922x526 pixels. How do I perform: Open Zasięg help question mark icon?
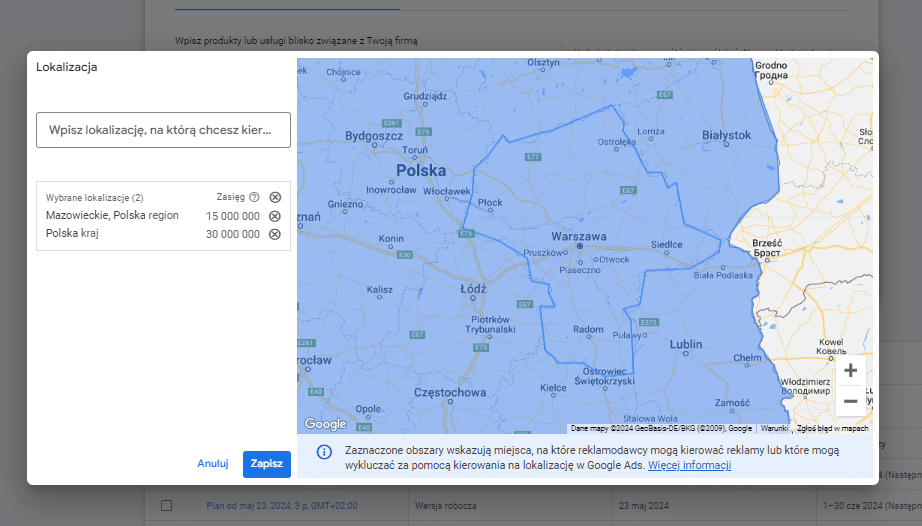pyautogui.click(x=254, y=197)
